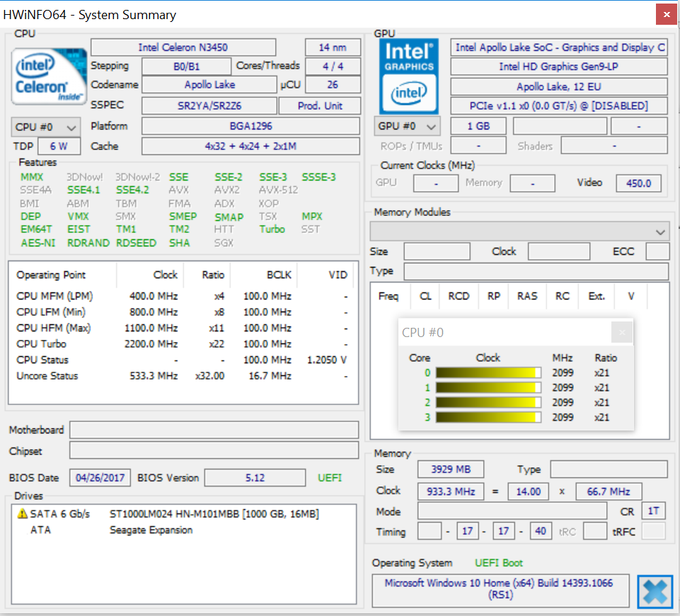This screenshot has height=616, width=680.
Task: Select the B0/B1 stepping field
Action: 187,67
